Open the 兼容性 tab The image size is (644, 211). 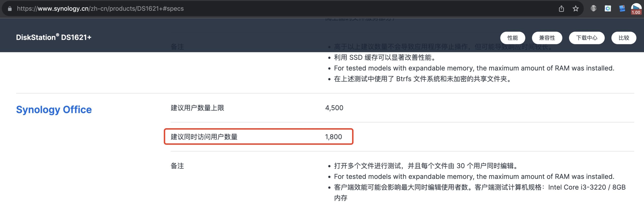click(x=547, y=38)
